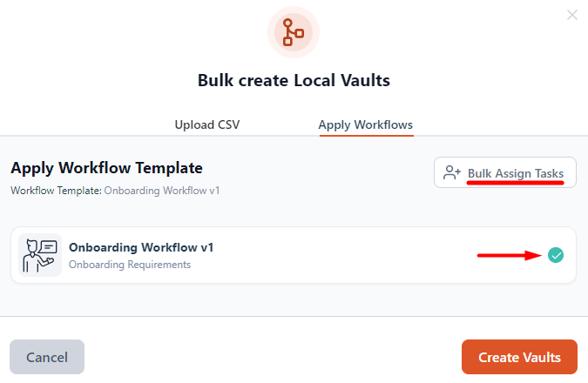The image size is (588, 383).
Task: Click the red arrow pointing at the checkmark
Action: (510, 256)
